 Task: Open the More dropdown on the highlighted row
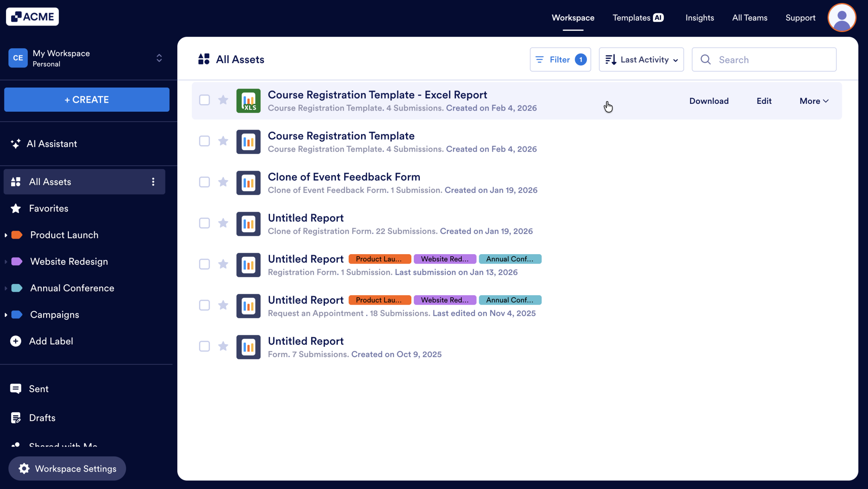click(x=813, y=101)
